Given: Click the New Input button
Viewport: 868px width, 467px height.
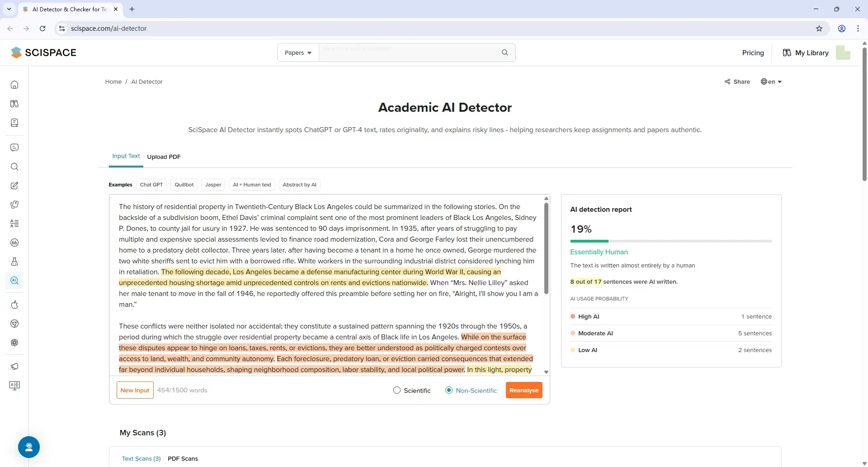Looking at the screenshot, I should pyautogui.click(x=135, y=390).
